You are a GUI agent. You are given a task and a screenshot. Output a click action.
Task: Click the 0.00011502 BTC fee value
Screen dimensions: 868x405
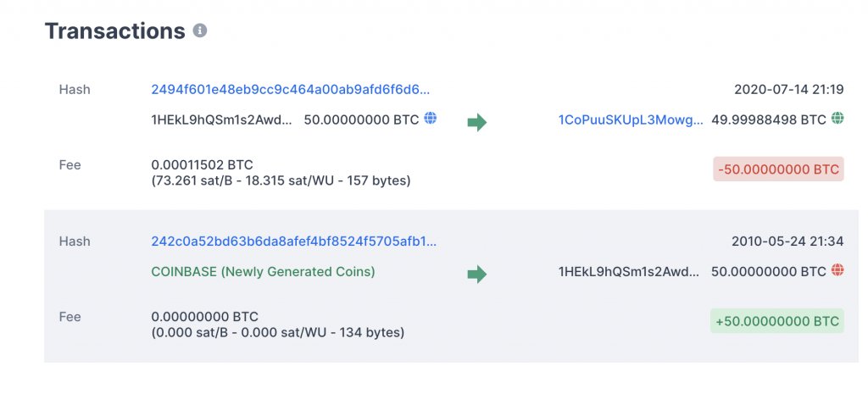point(202,164)
